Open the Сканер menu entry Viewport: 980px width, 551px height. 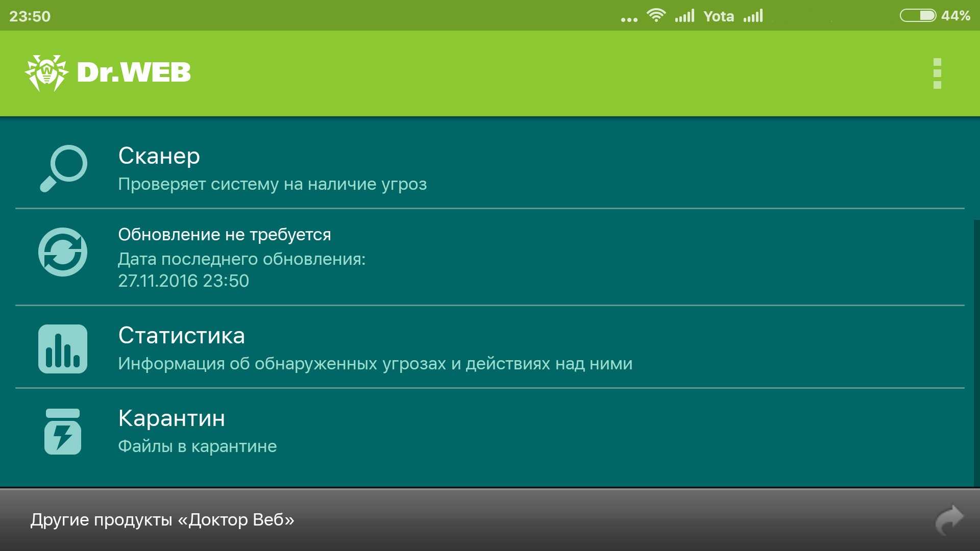[x=159, y=156]
